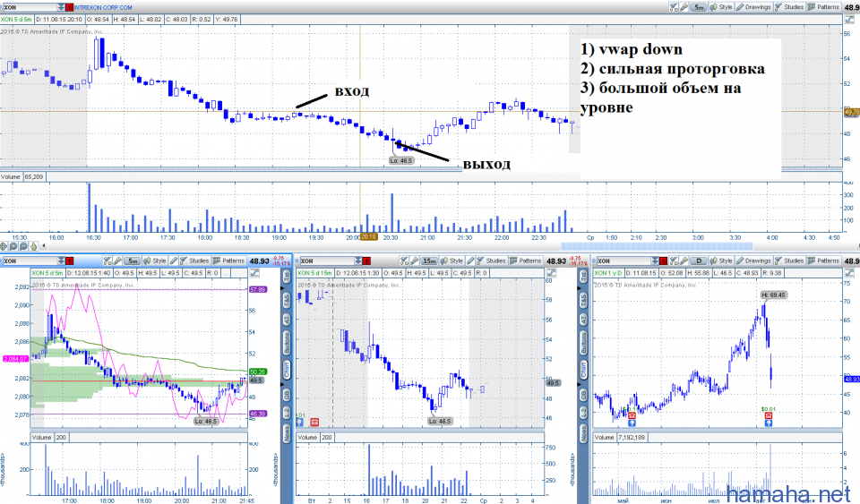
Task: Select the hand pointer tool below top chart
Action: point(33,246)
